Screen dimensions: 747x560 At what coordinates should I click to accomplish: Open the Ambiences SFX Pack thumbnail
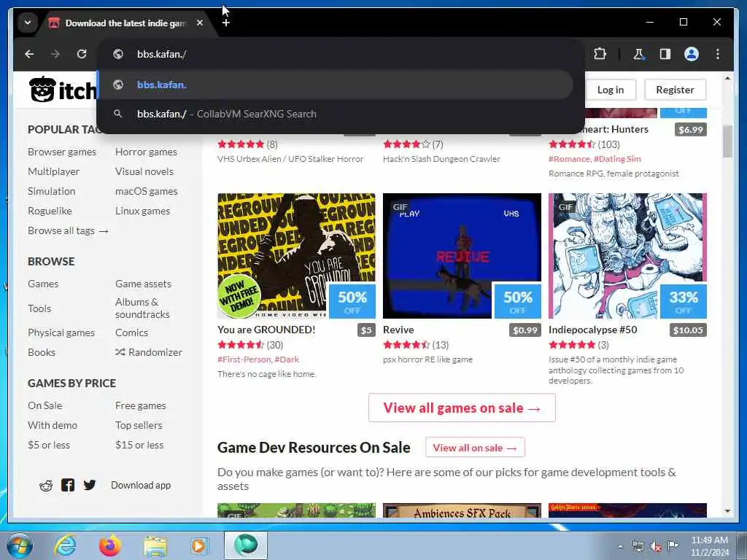(x=462, y=510)
